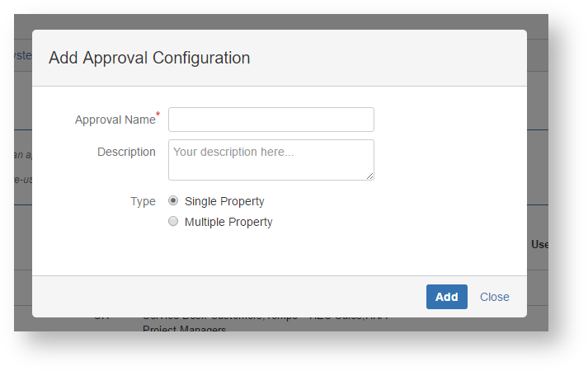This screenshot has height=371, width=588.
Task: Select the Single Property radio button
Action: pyautogui.click(x=173, y=200)
